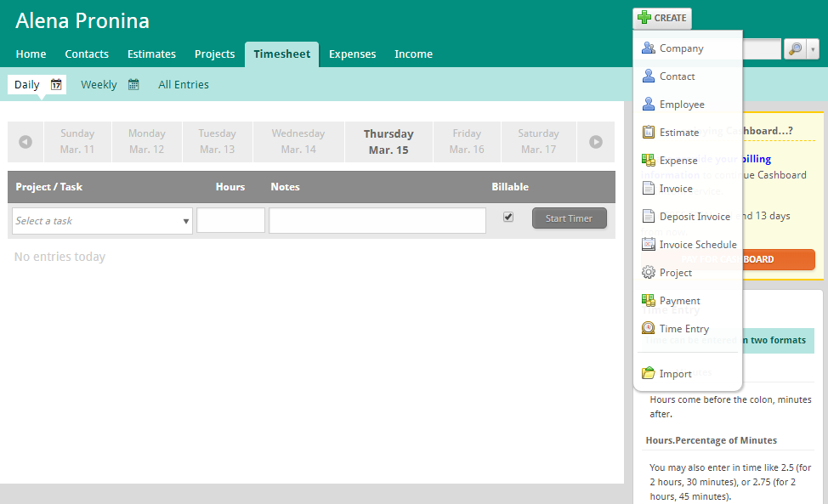Go to previous week arrow
The width and height of the screenshot is (828, 504).
pyautogui.click(x=26, y=142)
